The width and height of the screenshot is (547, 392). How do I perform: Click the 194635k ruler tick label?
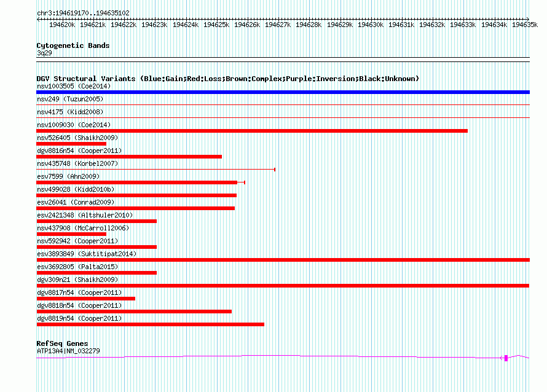tap(525, 25)
